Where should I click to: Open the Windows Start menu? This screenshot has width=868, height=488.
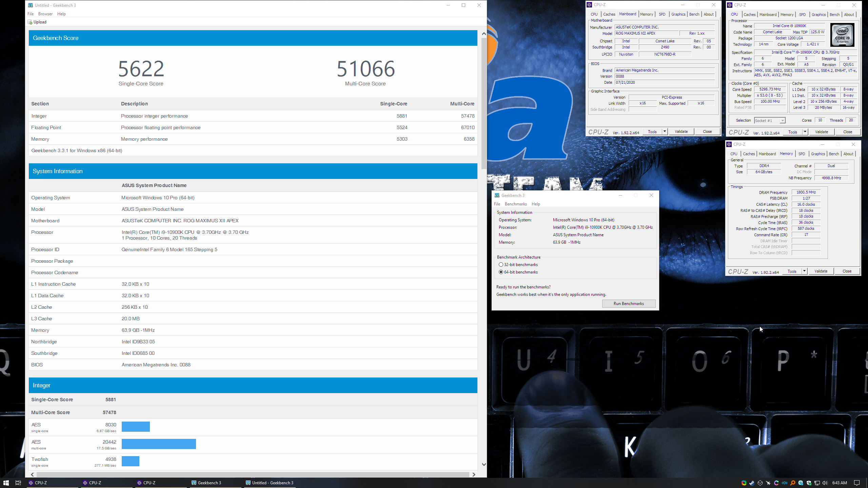(x=6, y=483)
